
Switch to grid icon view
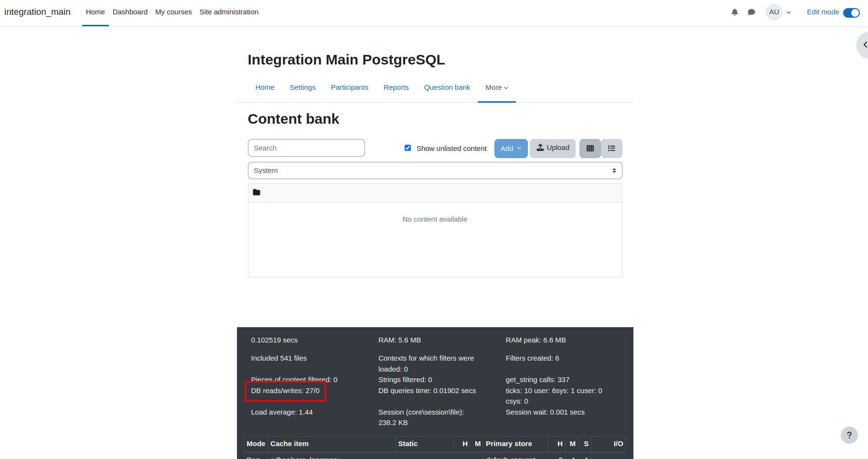[590, 149]
